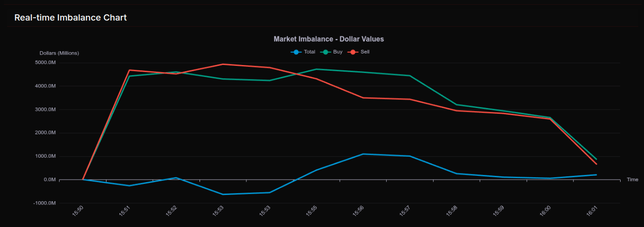Click the 5000.0M y-axis label
This screenshot has width=644, height=227.
click(x=46, y=63)
